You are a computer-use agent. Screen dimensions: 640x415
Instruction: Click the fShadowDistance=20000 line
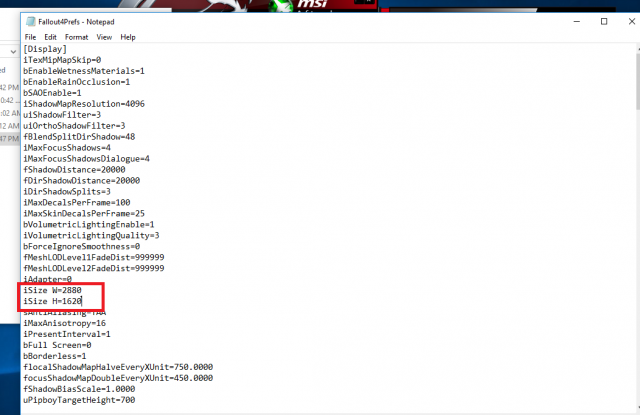click(x=74, y=170)
